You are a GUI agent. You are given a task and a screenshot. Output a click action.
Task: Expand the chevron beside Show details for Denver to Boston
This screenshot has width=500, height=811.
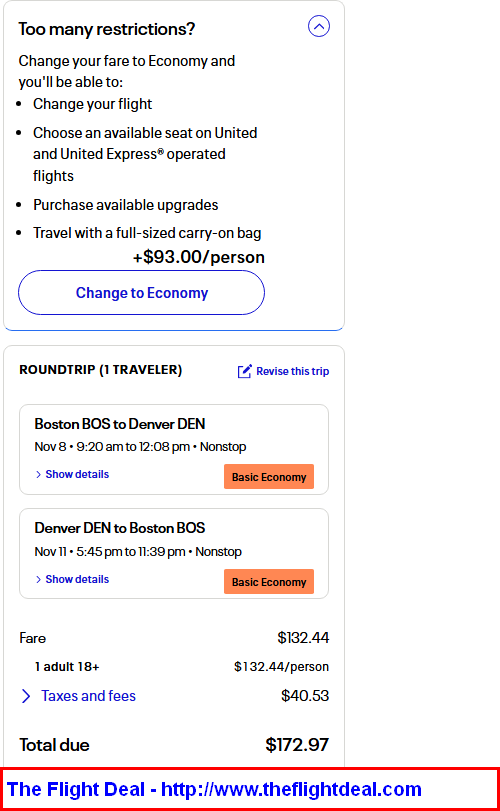tap(38, 580)
